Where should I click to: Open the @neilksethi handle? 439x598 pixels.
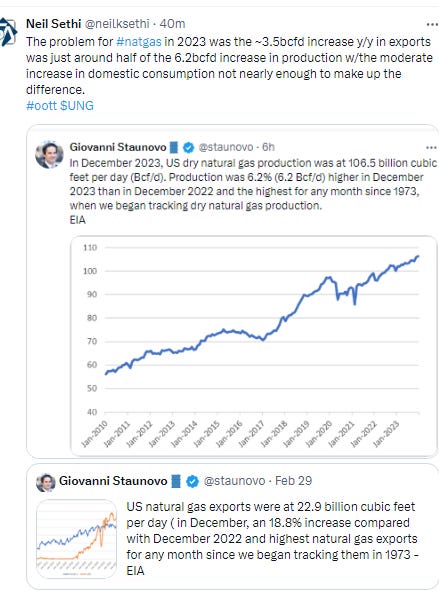117,24
